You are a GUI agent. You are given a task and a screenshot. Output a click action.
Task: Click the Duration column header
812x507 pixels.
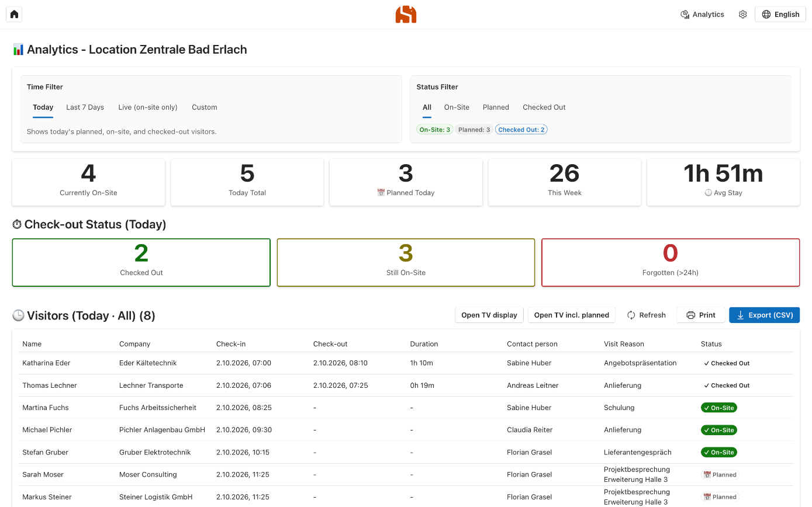pyautogui.click(x=424, y=344)
